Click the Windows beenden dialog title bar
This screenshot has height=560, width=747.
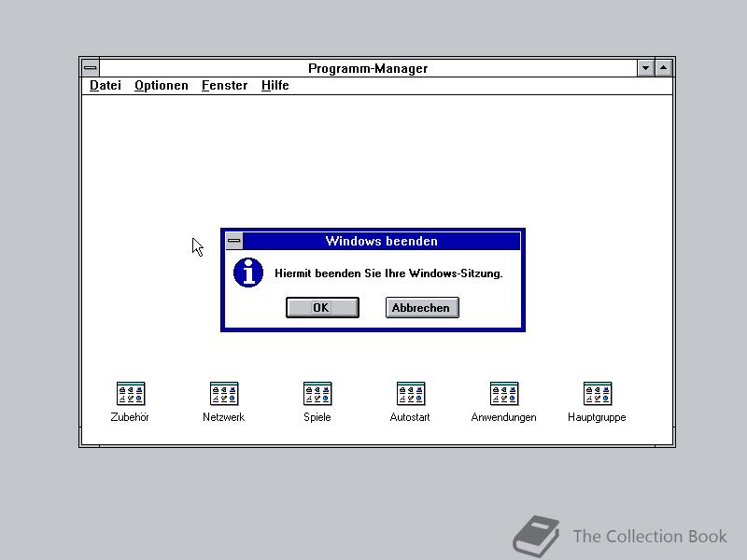(382, 241)
